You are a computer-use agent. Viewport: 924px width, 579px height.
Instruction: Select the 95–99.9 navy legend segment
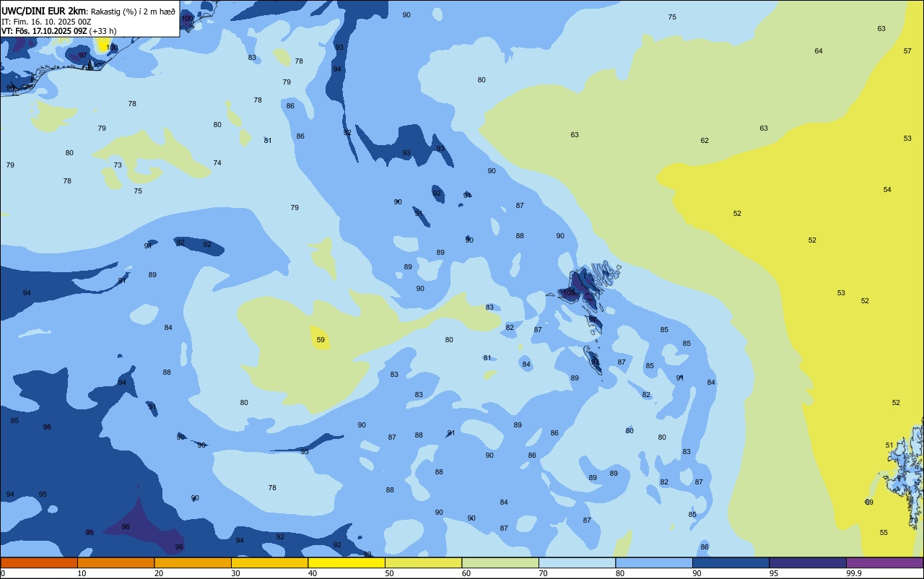[808, 562]
